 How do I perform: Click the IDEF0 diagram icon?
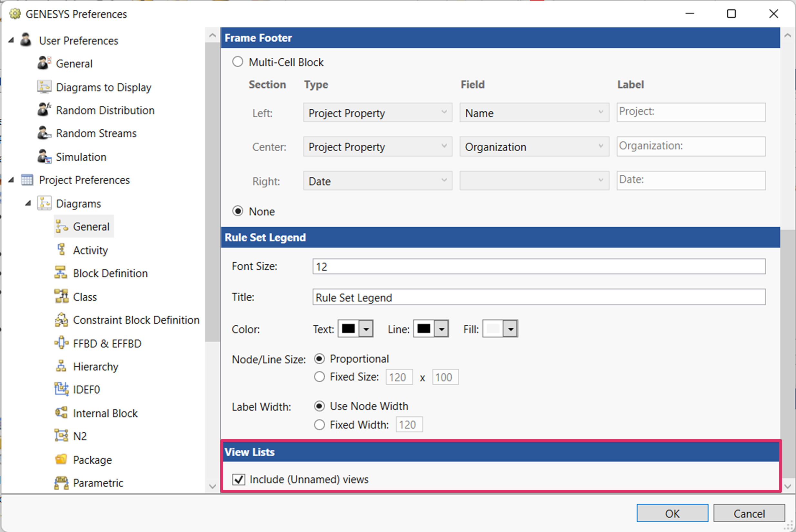61,389
